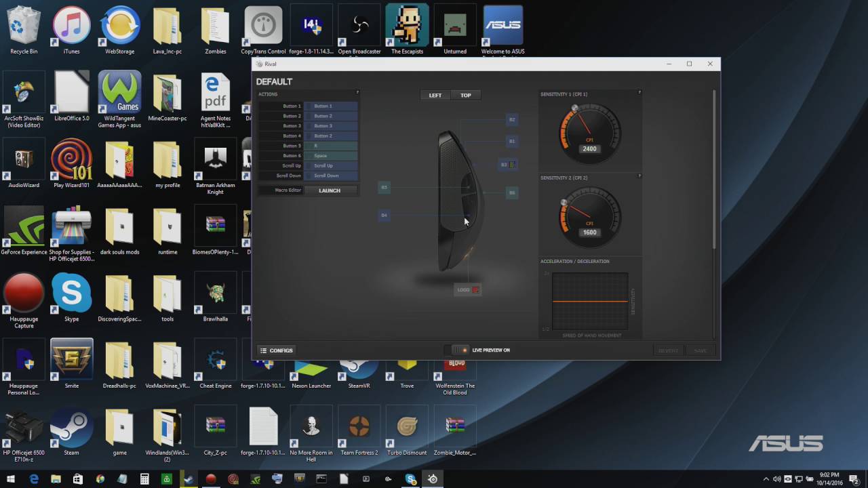Select the Open Broadcaster desktop icon
The width and height of the screenshot is (868, 488).
359,30
